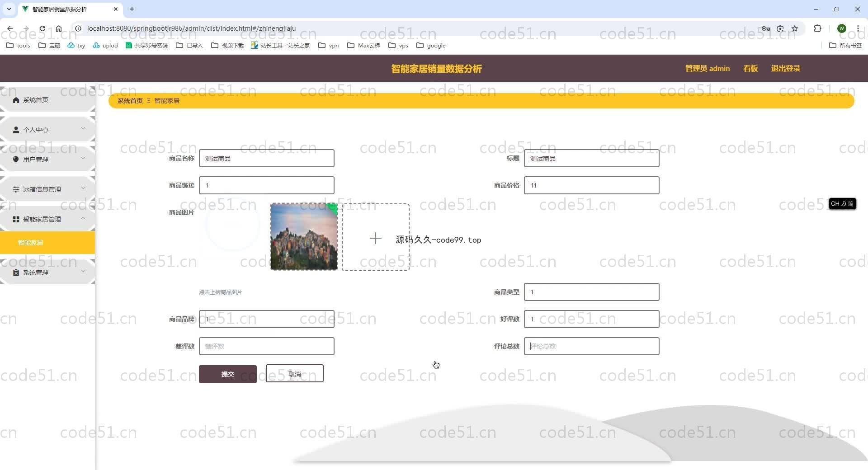Go to 系统首页 in the sidebar
This screenshot has width=868, height=470.
(47, 100)
